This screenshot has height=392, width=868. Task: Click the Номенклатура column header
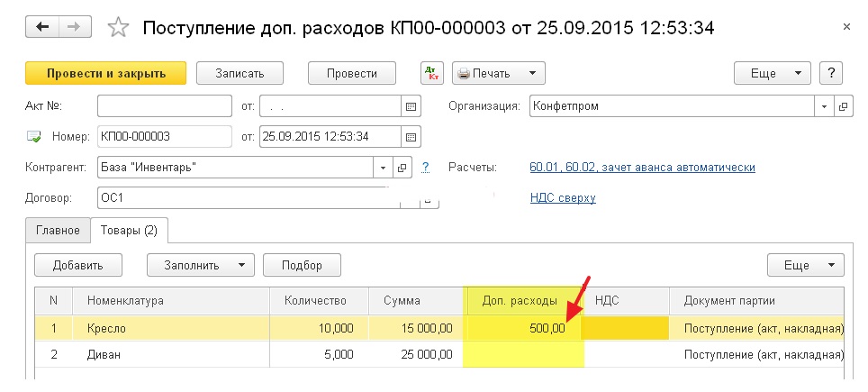(x=171, y=301)
